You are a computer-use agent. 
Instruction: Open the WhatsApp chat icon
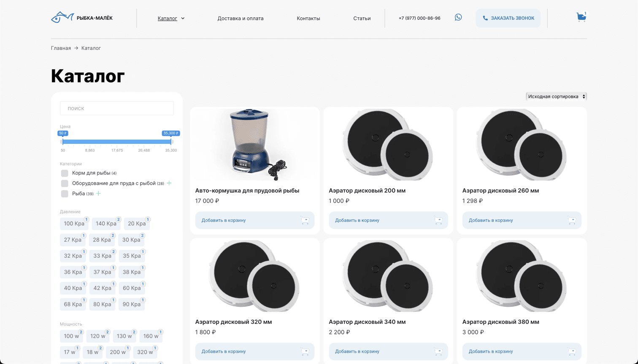458,17
